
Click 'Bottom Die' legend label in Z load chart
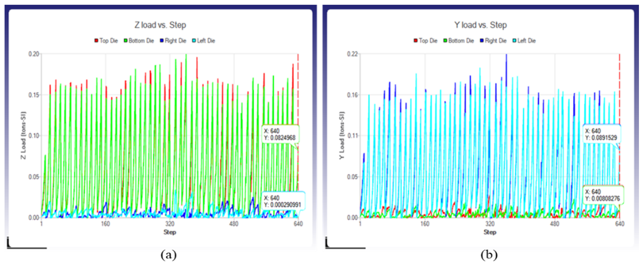(141, 40)
